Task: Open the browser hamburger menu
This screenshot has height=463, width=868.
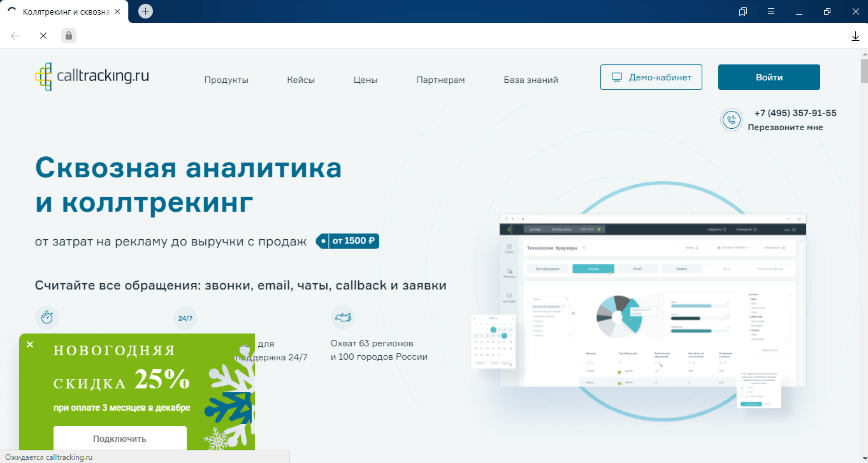Action: point(770,11)
